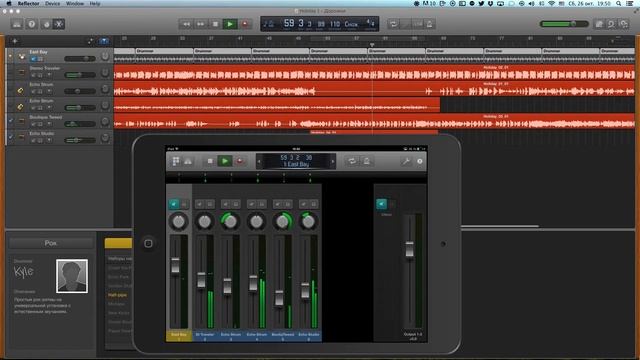Mute East Bay channel in iPad mixer
The height and width of the screenshot is (360, 640).
pyautogui.click(x=174, y=204)
